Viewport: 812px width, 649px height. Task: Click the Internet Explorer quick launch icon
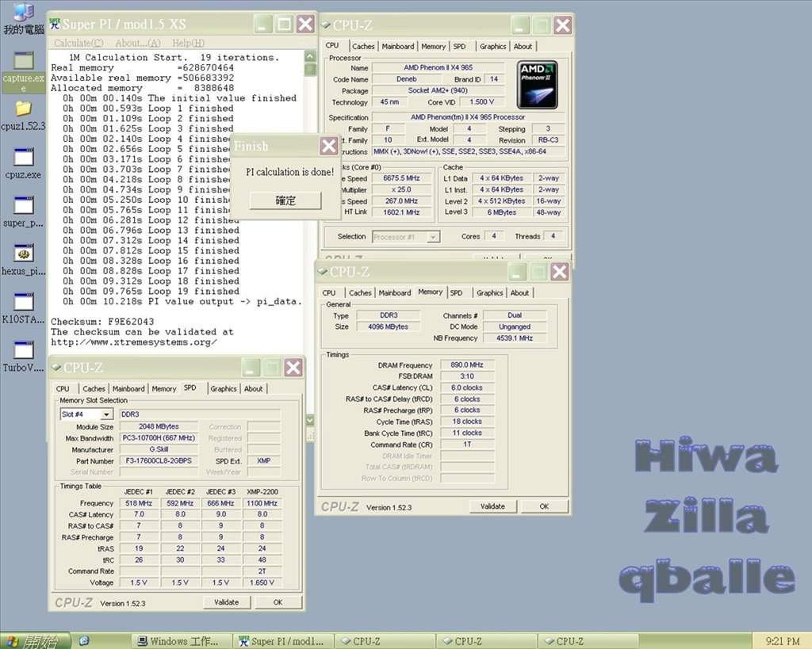pos(84,641)
